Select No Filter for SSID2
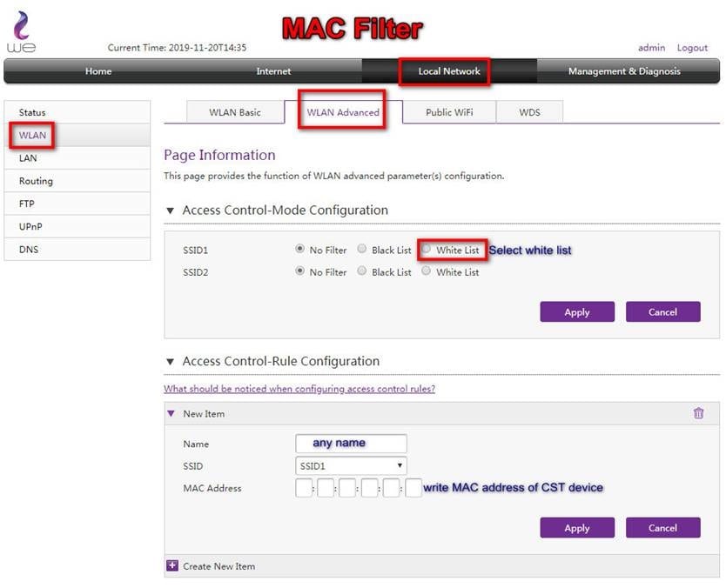The height and width of the screenshot is (588, 726). click(299, 271)
